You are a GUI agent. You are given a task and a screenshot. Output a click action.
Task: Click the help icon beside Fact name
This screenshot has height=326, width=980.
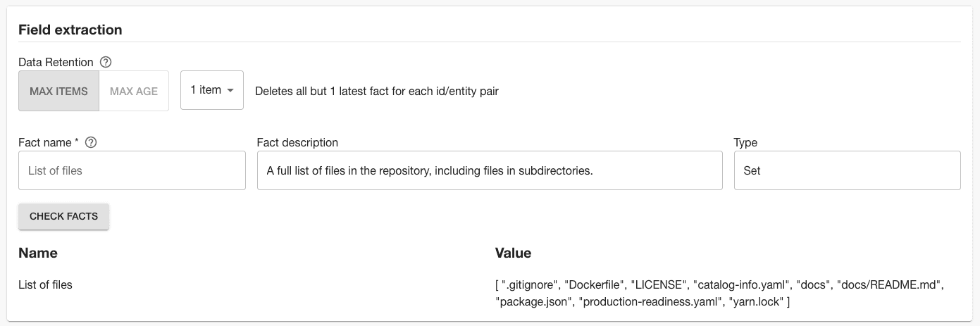[x=90, y=142]
